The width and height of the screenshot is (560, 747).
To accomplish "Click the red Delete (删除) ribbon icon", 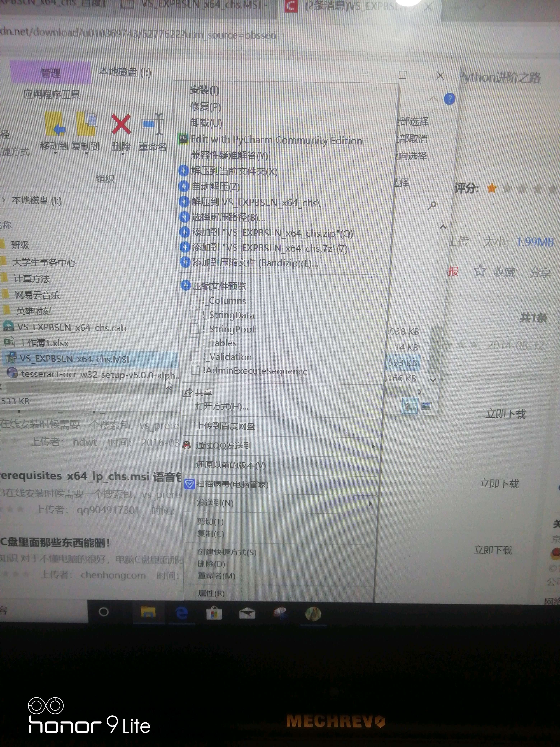I will (x=121, y=124).
